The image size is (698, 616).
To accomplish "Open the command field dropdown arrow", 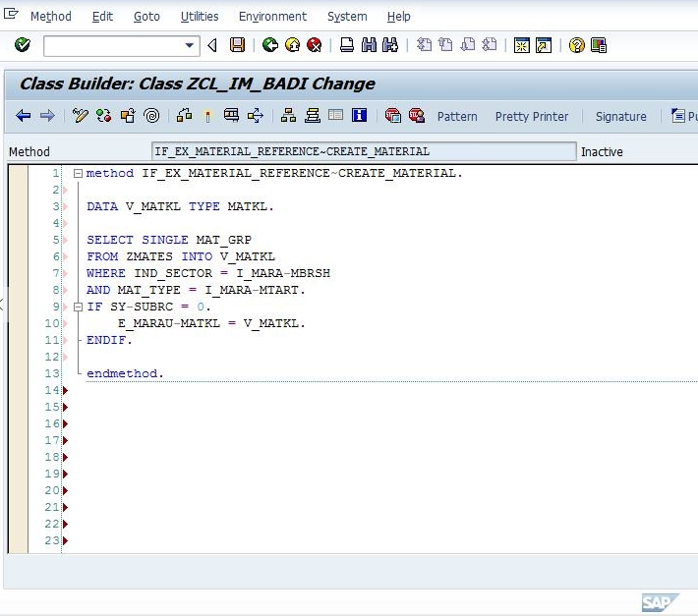I will 189,45.
